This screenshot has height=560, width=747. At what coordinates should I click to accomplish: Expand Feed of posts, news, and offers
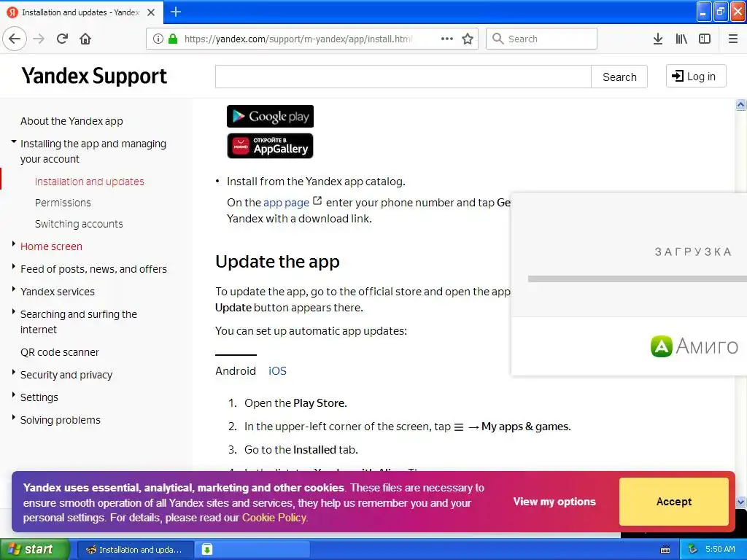[x=14, y=267]
